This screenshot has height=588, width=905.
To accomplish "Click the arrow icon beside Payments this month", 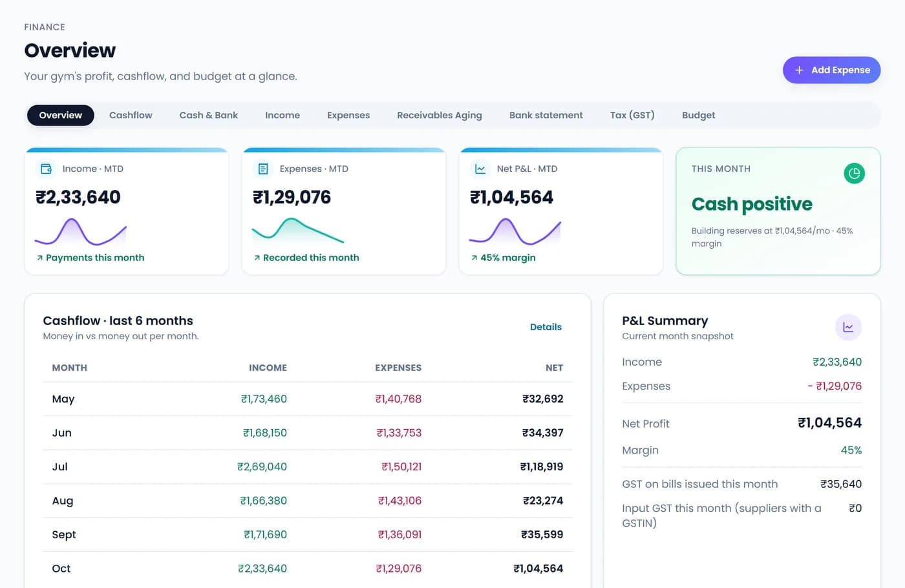I will pyautogui.click(x=39, y=258).
